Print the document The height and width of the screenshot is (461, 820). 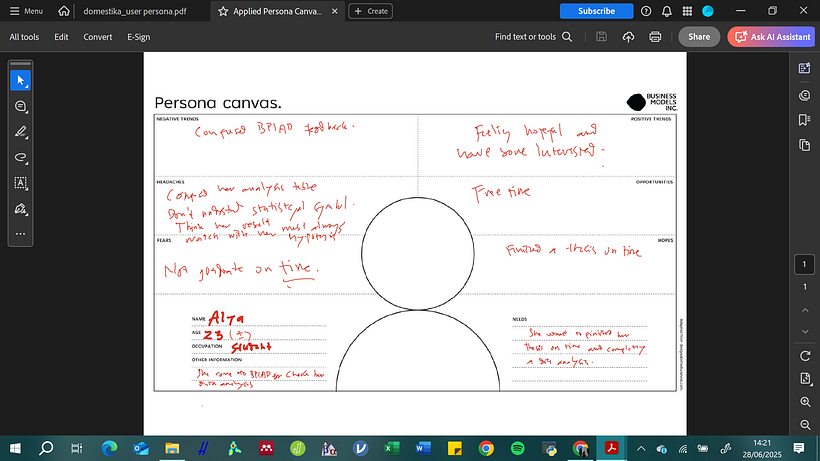coord(655,37)
